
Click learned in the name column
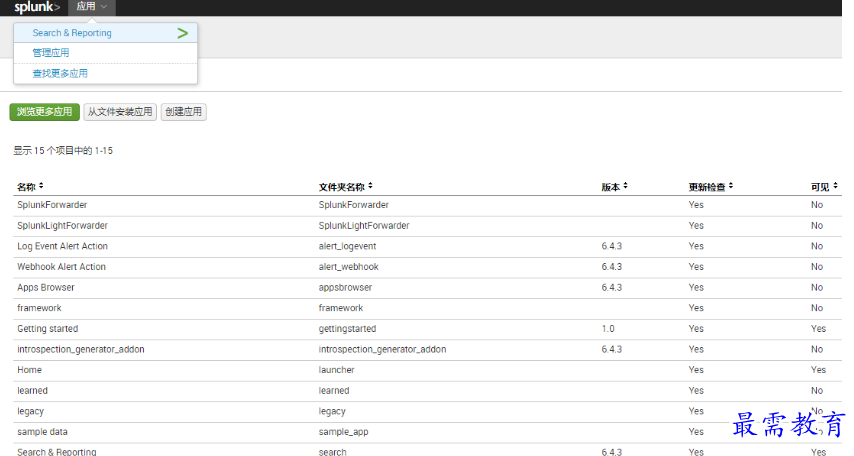tap(33, 391)
